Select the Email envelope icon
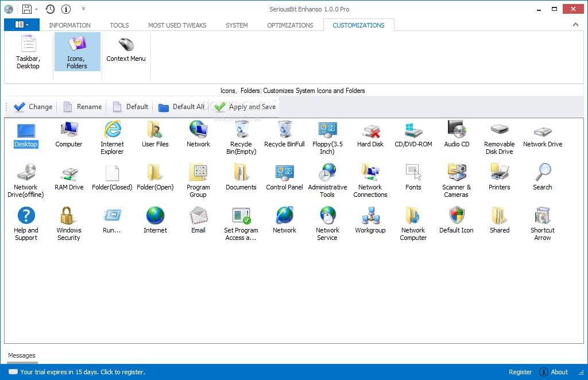This screenshot has height=380, width=588. click(x=198, y=221)
